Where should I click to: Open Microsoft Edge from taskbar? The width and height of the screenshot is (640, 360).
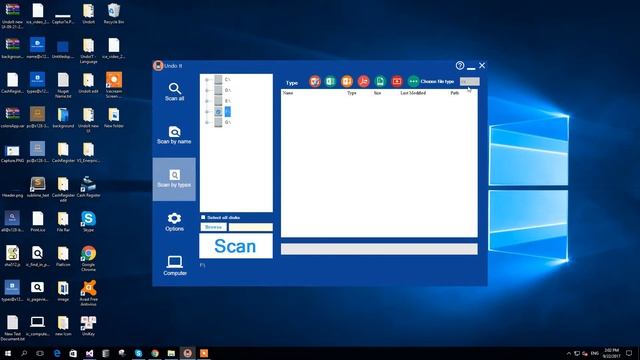[x=57, y=353]
